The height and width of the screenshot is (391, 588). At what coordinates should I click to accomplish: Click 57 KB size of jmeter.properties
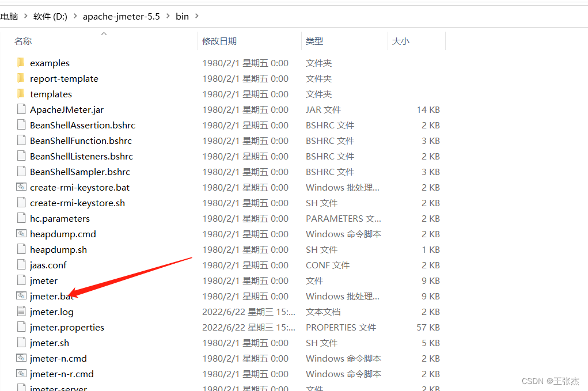(x=428, y=327)
